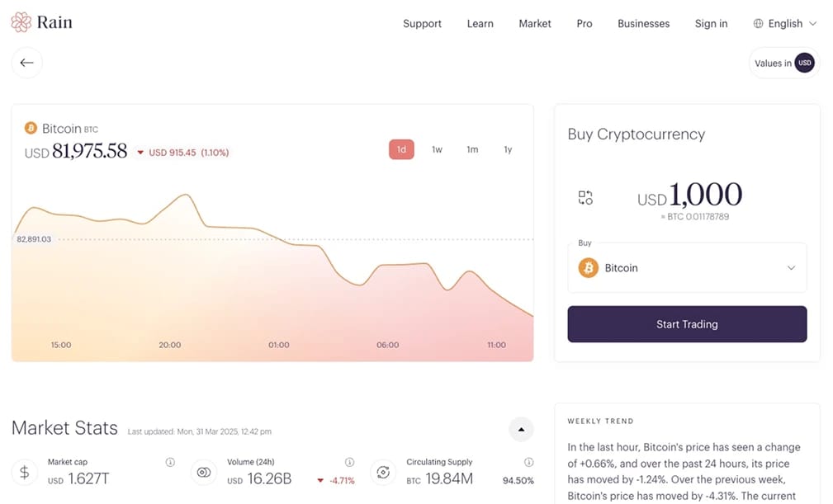Screen dimensions: 833x504
Task: Go back using the arrow button
Action: [x=27, y=63]
